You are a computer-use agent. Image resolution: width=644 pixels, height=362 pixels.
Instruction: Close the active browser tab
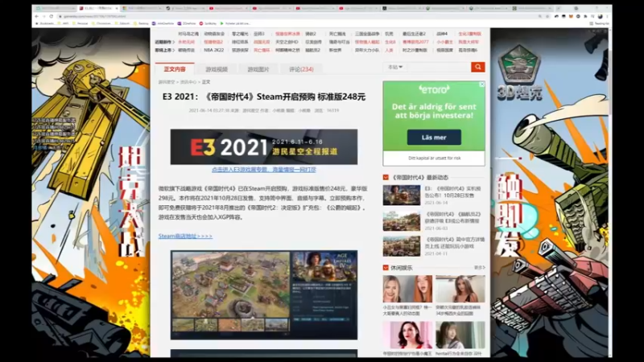pyautogui.click(x=117, y=8)
